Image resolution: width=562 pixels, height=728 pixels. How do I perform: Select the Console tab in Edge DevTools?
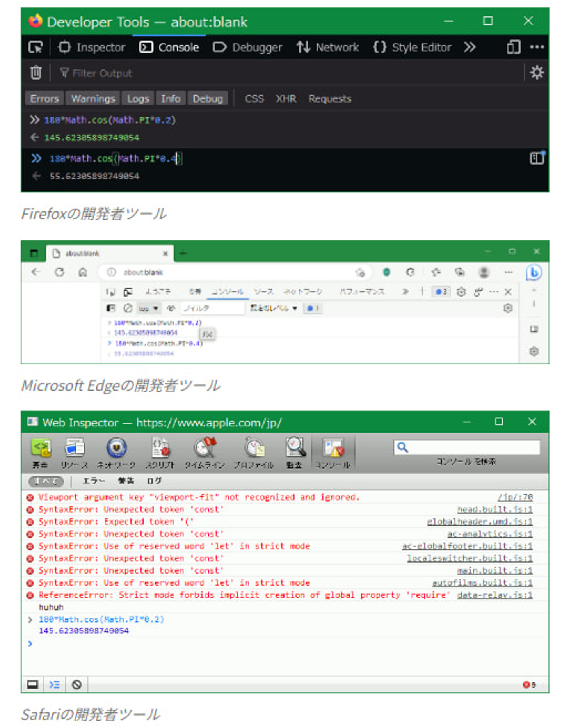(228, 292)
